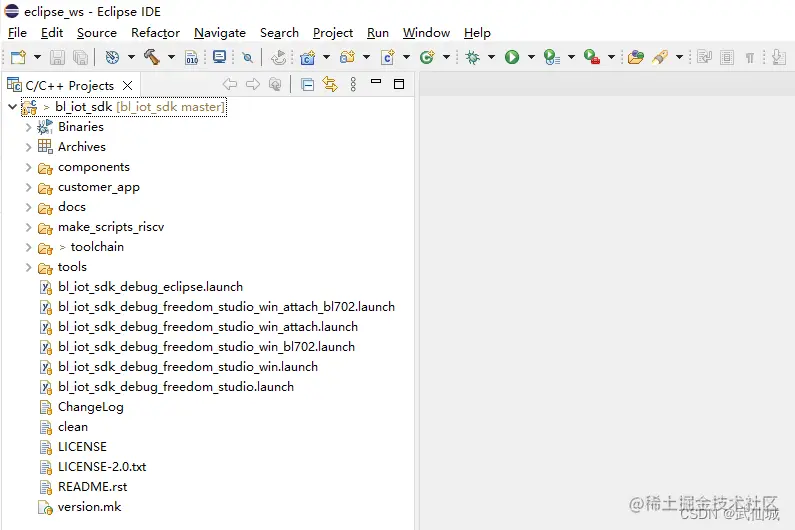Viewport: 795px width, 530px height.
Task: Select the Archives node
Action: pyautogui.click(x=82, y=147)
